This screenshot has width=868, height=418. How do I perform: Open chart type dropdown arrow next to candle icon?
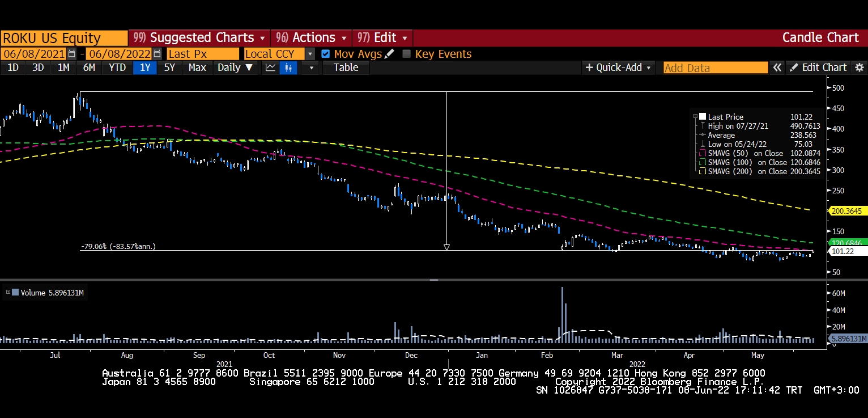click(x=310, y=67)
